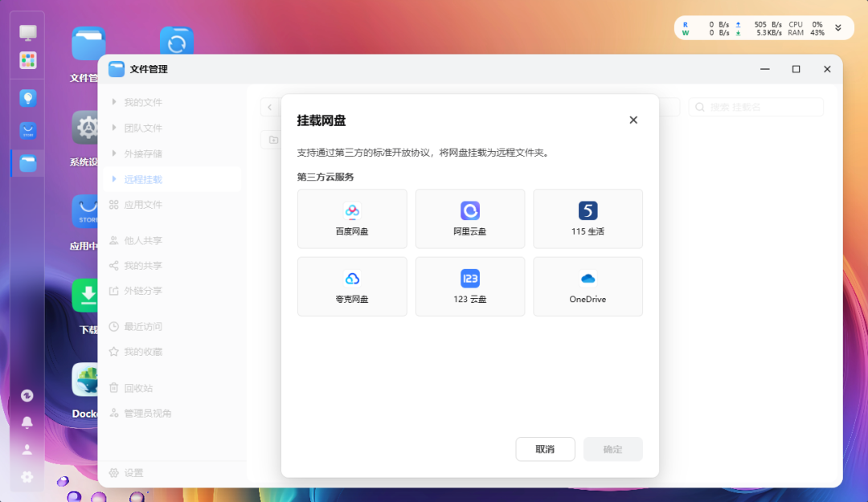Pick the 115 生活 service card
This screenshot has width=868, height=502.
(x=588, y=218)
